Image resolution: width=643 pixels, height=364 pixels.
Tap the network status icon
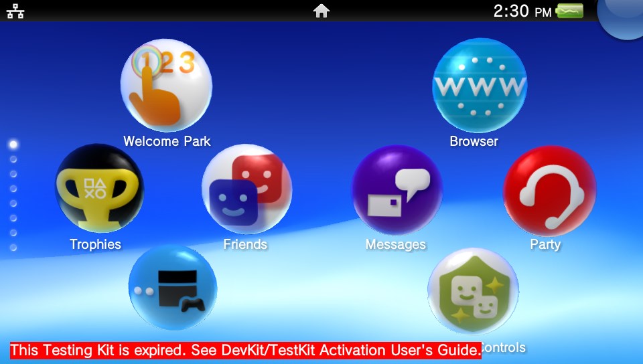pyautogui.click(x=15, y=11)
